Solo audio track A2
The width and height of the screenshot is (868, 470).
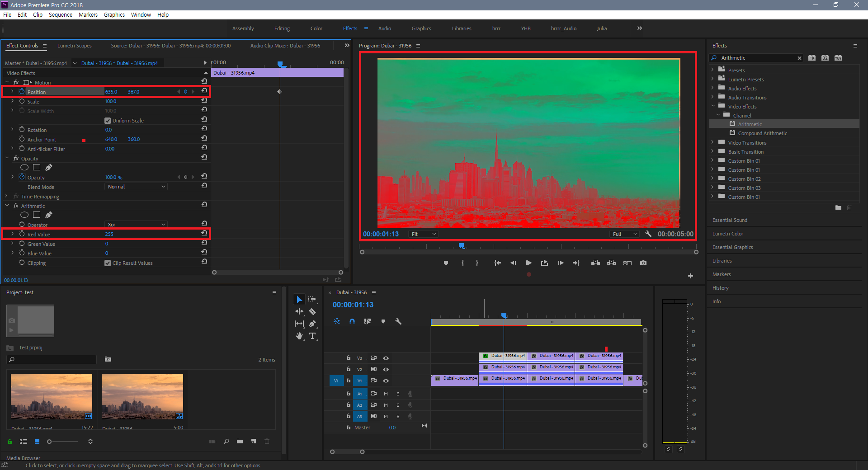[x=398, y=405]
